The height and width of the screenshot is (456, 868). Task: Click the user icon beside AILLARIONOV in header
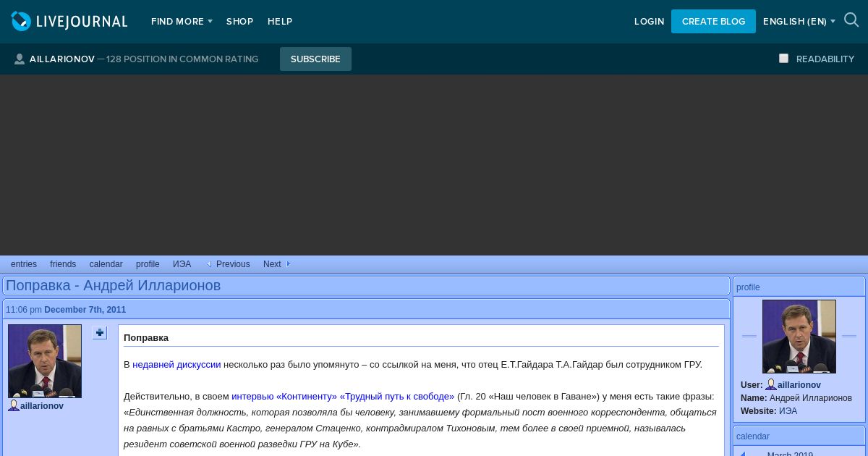pos(20,59)
